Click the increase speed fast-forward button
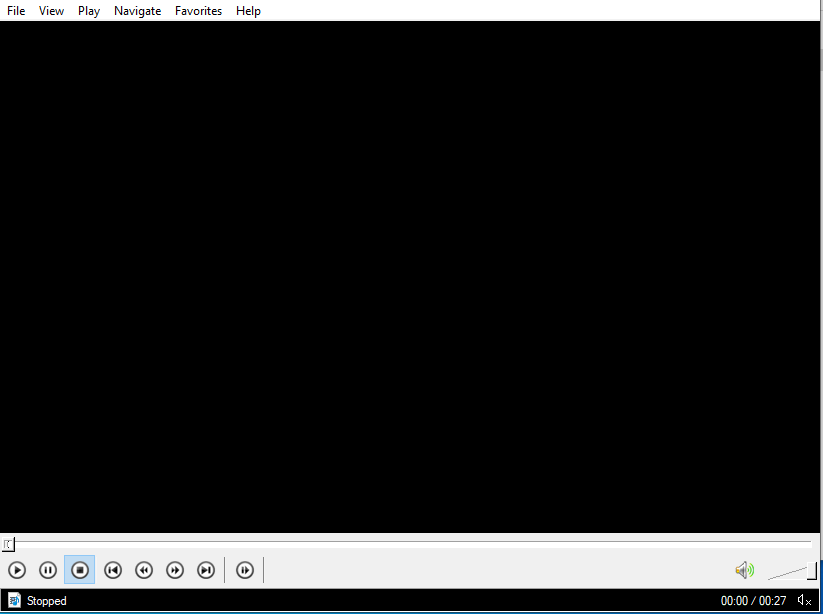The width and height of the screenshot is (823, 614). 175,570
